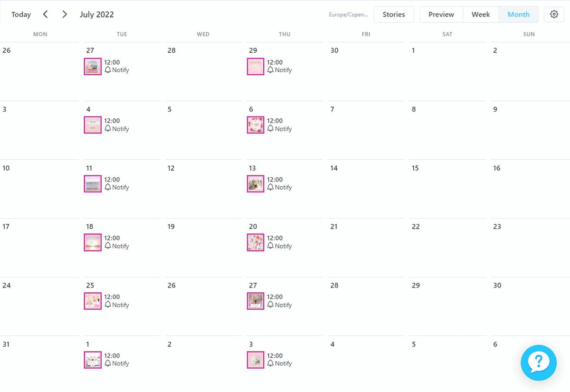Open the post thumbnail on Thursday July 27

(x=256, y=301)
